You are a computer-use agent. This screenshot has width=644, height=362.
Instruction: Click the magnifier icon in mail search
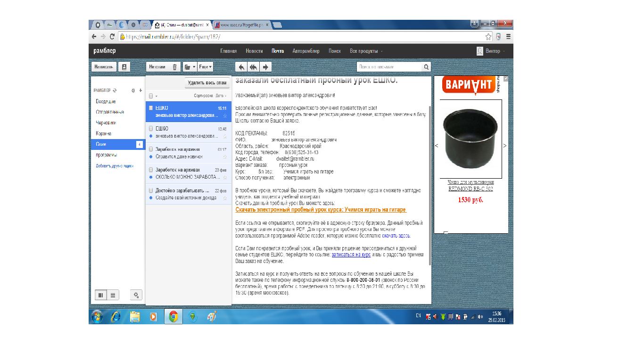[x=426, y=67]
